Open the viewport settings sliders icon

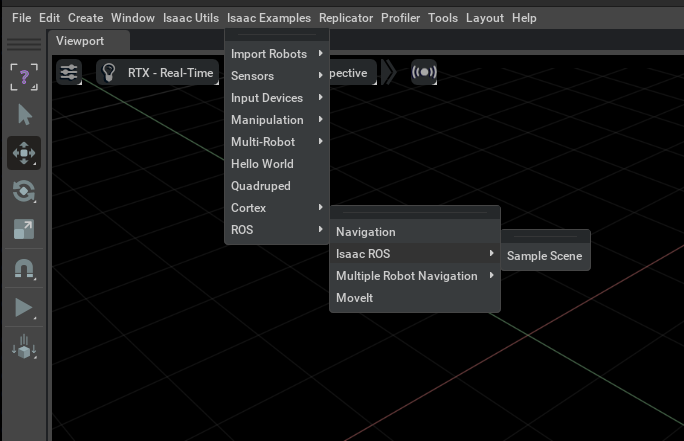(x=69, y=72)
